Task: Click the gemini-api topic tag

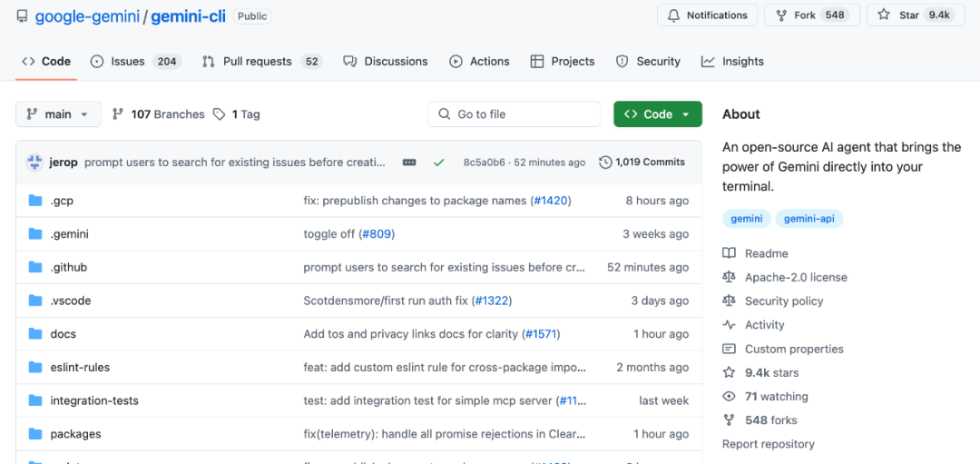Action: 808,219
